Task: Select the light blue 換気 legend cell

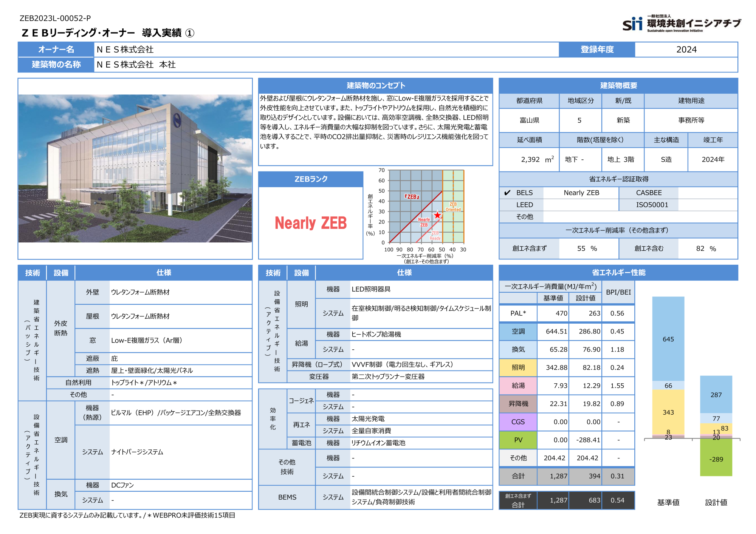Action: [518, 350]
